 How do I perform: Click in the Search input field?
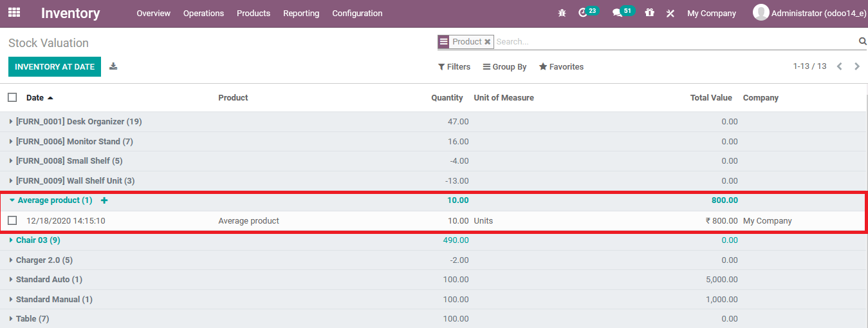coord(676,41)
